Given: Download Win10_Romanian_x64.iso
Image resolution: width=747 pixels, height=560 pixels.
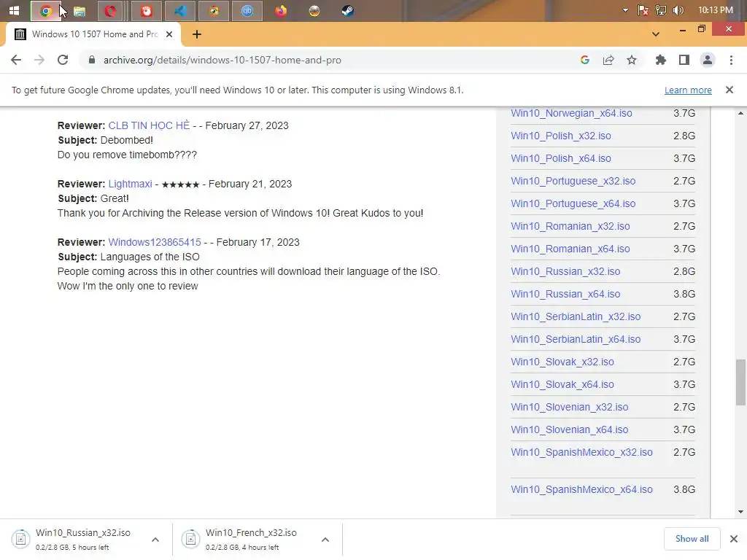Looking at the screenshot, I should point(570,249).
